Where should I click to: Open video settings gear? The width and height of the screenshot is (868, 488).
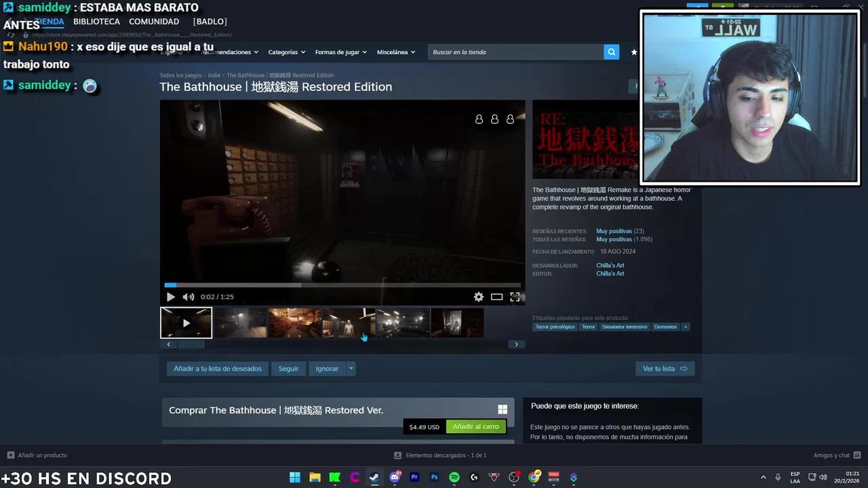point(479,297)
